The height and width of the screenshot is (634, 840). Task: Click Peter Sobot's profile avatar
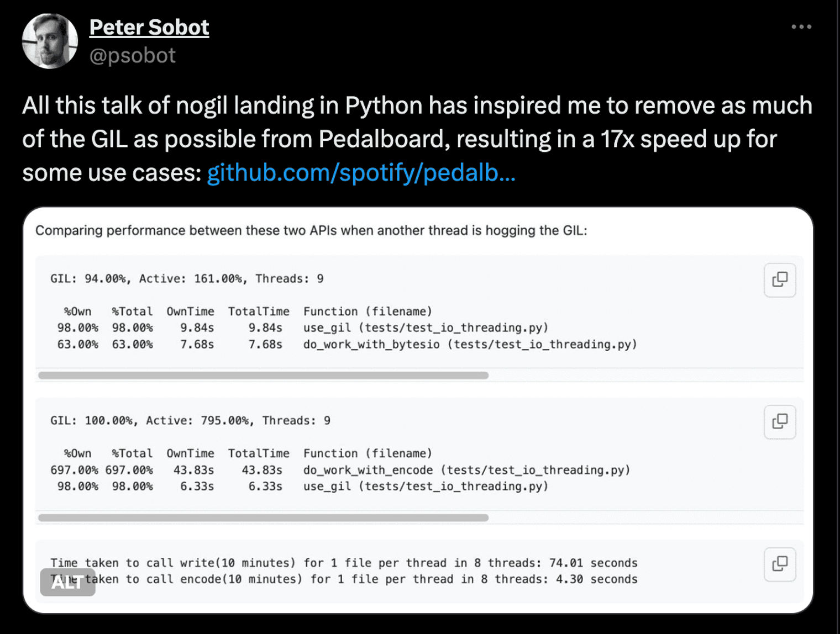click(50, 41)
